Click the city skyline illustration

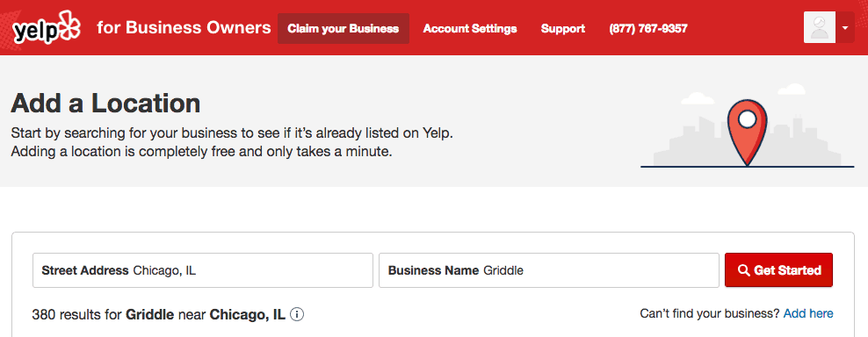748,141
